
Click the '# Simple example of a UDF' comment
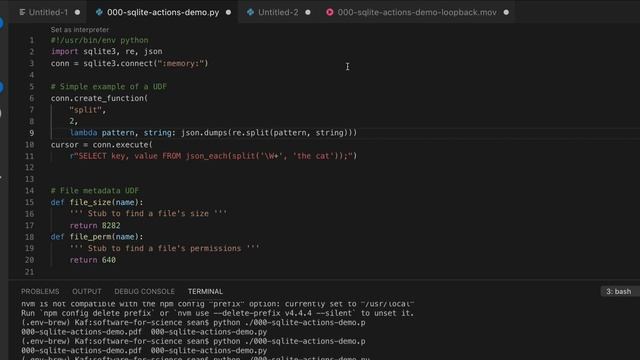click(109, 87)
